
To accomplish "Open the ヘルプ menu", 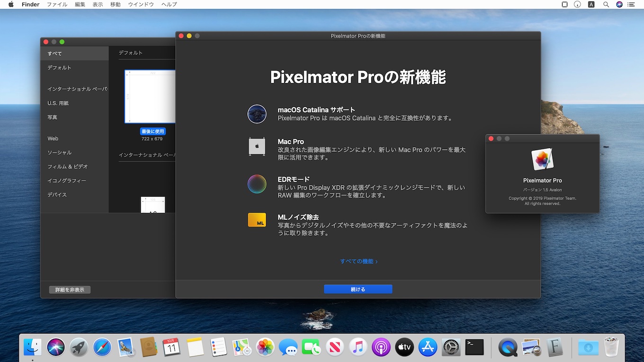I will pos(169,4).
